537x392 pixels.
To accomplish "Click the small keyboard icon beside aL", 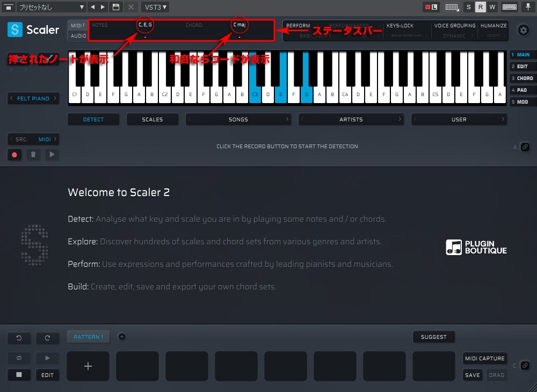I will (452, 7).
